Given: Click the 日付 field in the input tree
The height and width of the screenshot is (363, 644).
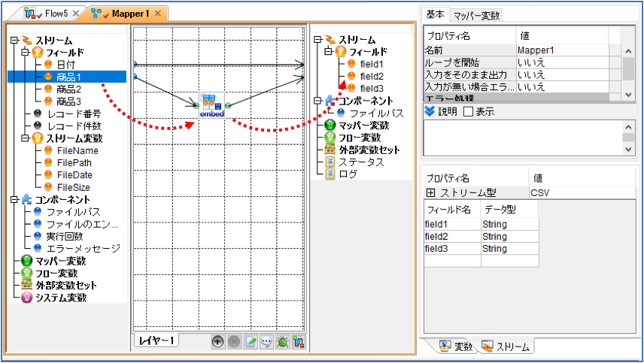Looking at the screenshot, I should tap(66, 65).
